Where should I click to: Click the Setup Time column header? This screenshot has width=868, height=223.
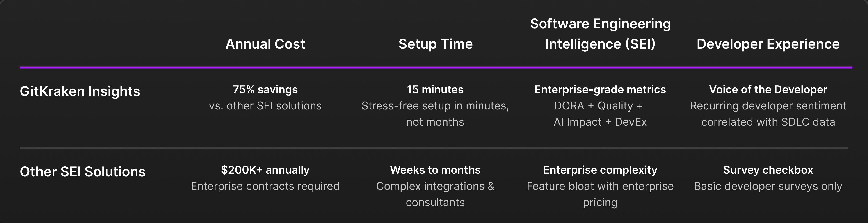tap(435, 44)
